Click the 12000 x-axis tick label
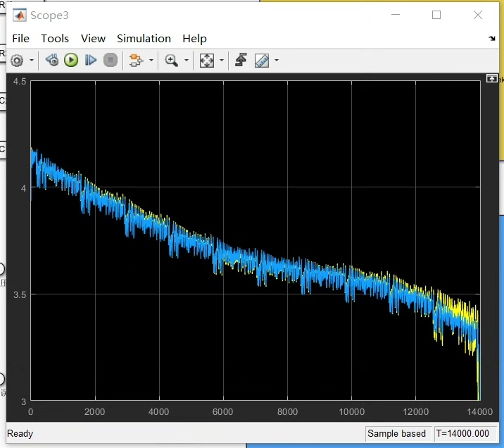Image resolution: width=504 pixels, height=448 pixels. pyautogui.click(x=416, y=412)
